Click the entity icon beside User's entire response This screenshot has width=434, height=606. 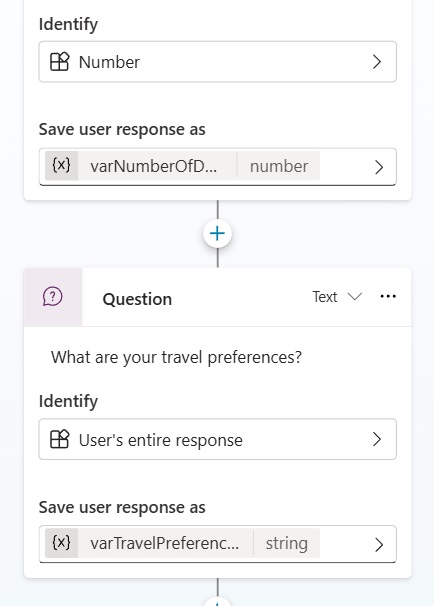click(x=60, y=439)
